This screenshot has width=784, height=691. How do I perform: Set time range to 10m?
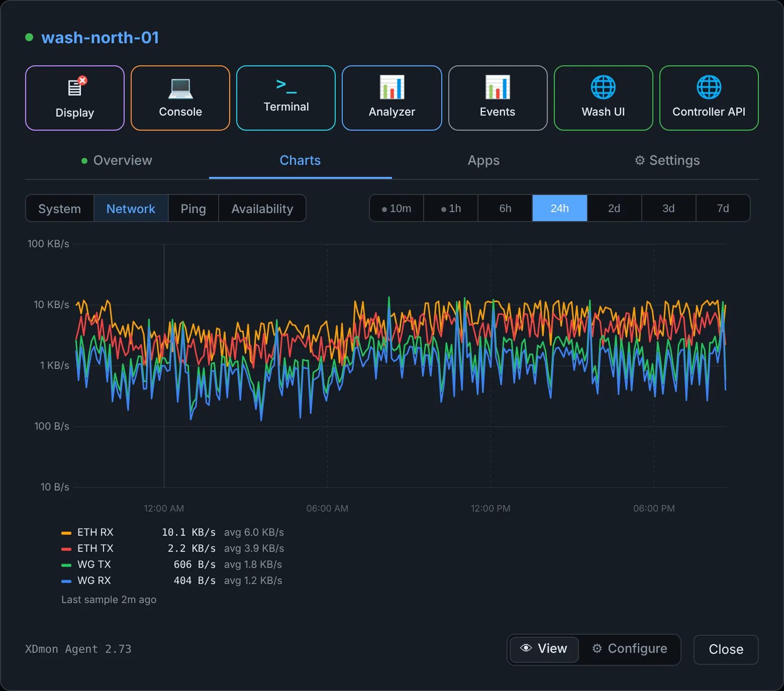point(397,209)
